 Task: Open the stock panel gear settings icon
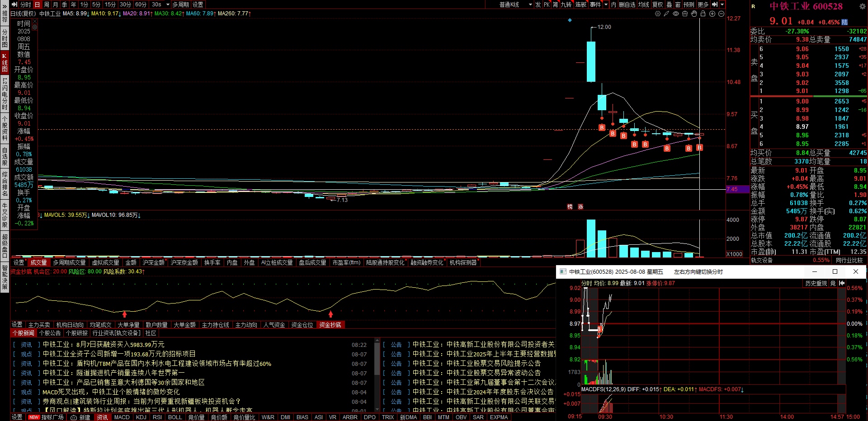pyautogui.click(x=862, y=6)
